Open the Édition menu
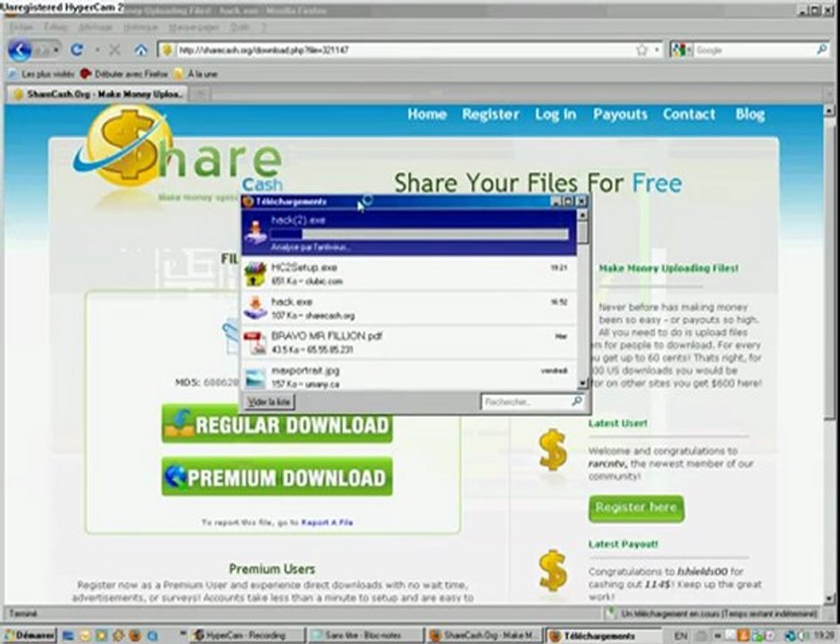Viewport: 840px width, 644px height. (x=55, y=27)
